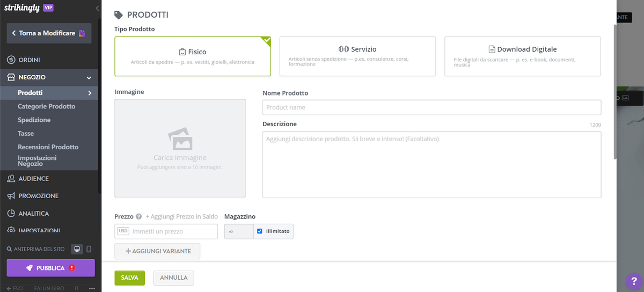The width and height of the screenshot is (644, 292).
Task: Click the Prezzo help question icon
Action: tap(139, 217)
